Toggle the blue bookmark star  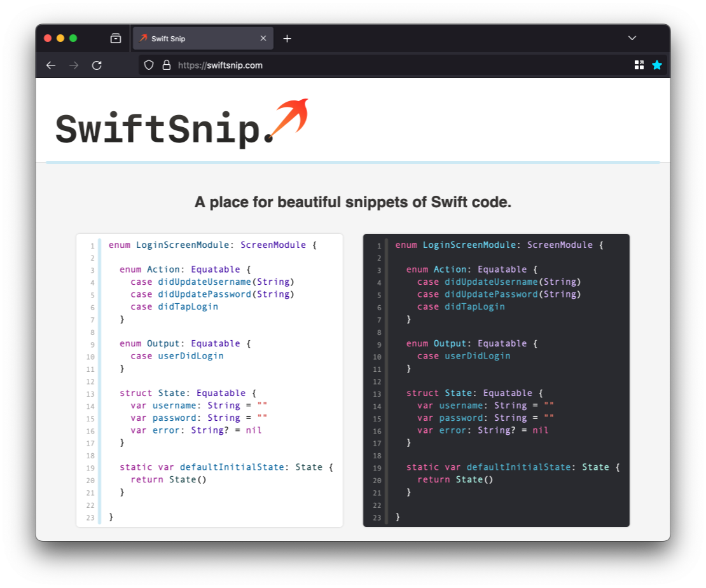click(x=657, y=65)
